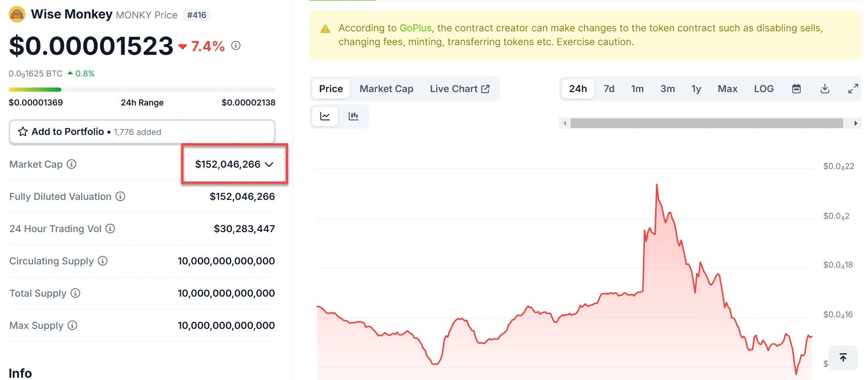Click the scroll-to-top arrow button
The image size is (868, 380).
(843, 357)
